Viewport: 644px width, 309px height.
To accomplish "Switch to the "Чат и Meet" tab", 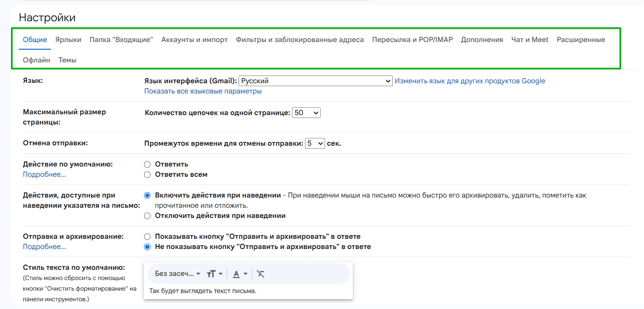I will [x=529, y=40].
